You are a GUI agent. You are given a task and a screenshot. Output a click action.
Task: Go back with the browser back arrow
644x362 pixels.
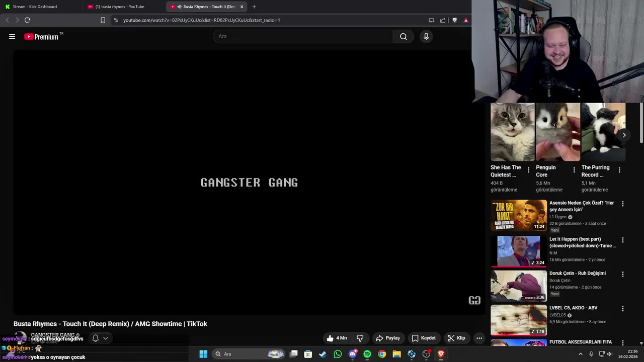(7, 20)
